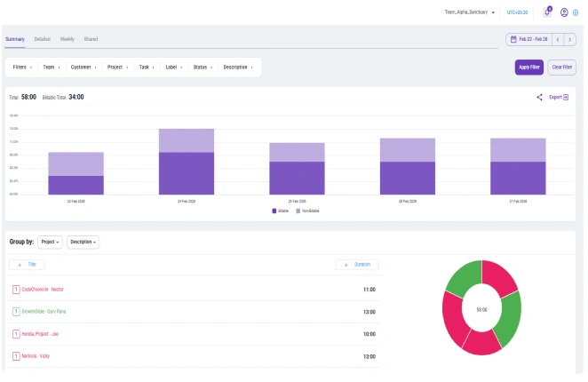The image size is (588, 382).
Task: Open Team_Alpha_Sanctuary workspace dropdown
Action: point(470,12)
